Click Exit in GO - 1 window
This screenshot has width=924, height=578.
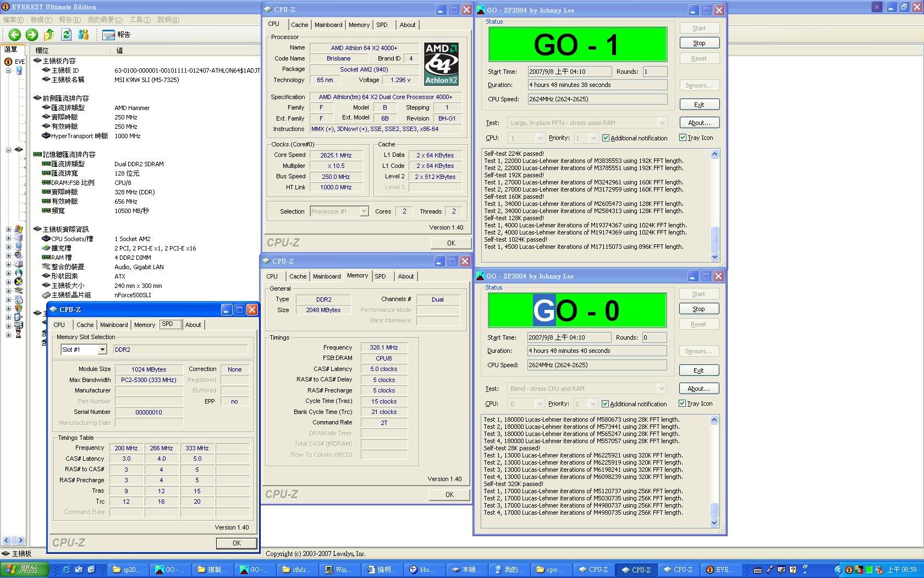[x=699, y=105]
